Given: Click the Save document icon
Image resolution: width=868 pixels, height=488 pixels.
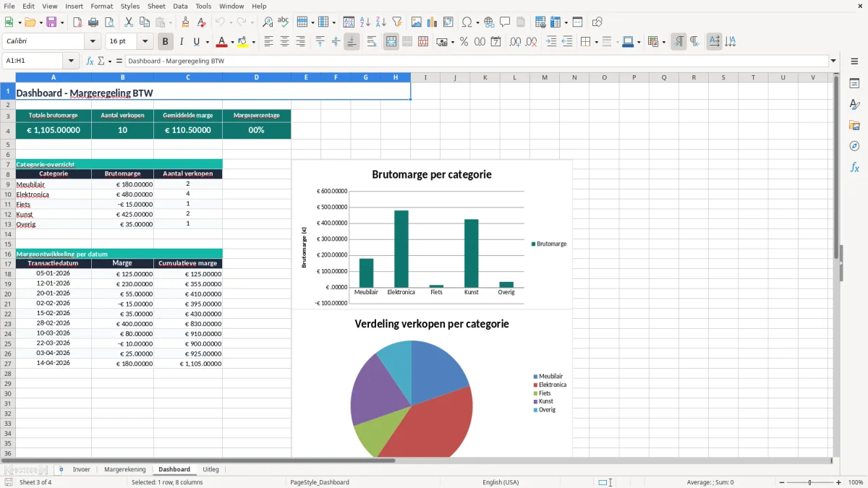Looking at the screenshot, I should point(51,22).
